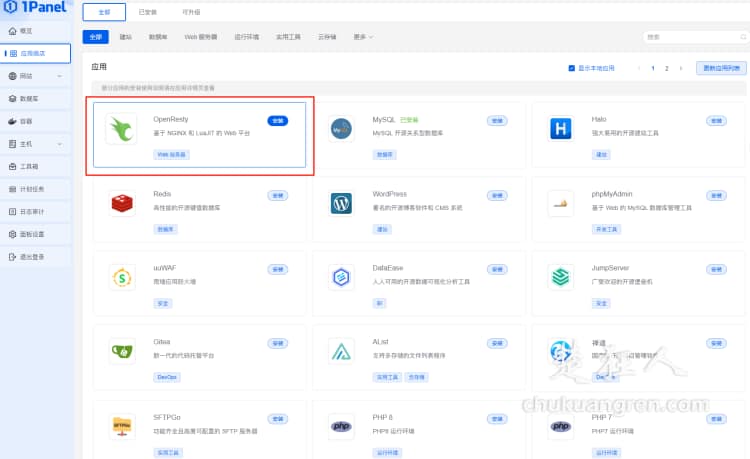Viewport: 750px width, 459px height.
Task: Switch to the 可升级 tab
Action: pyautogui.click(x=191, y=12)
